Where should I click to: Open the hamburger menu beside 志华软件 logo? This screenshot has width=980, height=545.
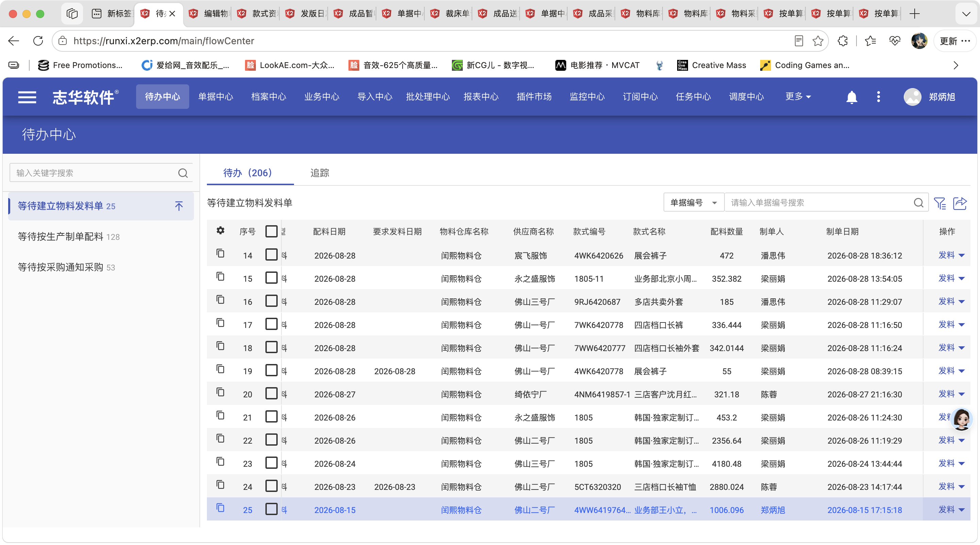click(27, 97)
